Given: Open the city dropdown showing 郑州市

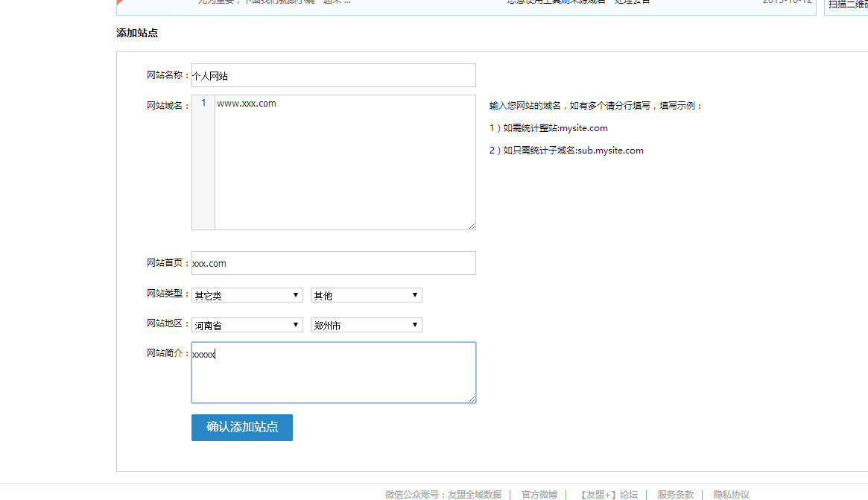Looking at the screenshot, I should pyautogui.click(x=365, y=324).
